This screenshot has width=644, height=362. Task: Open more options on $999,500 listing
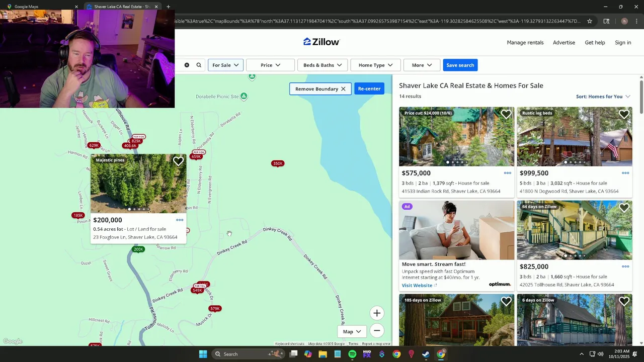625,173
